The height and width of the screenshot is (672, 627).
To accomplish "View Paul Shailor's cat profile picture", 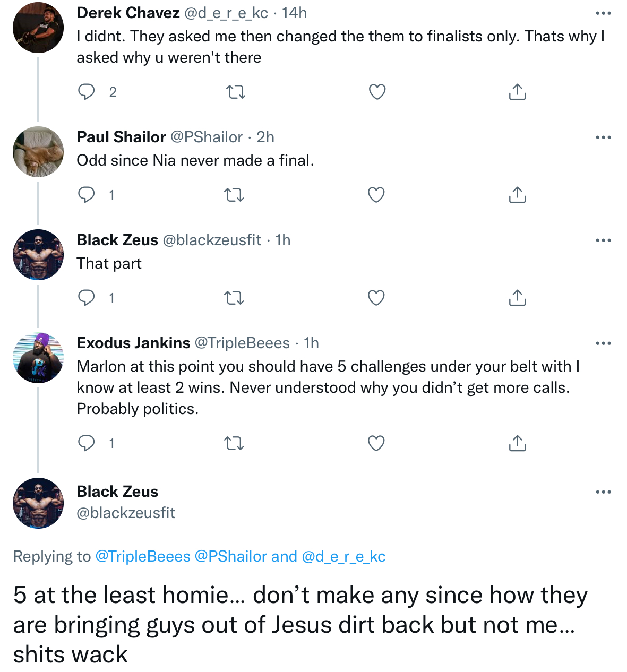I will (38, 152).
